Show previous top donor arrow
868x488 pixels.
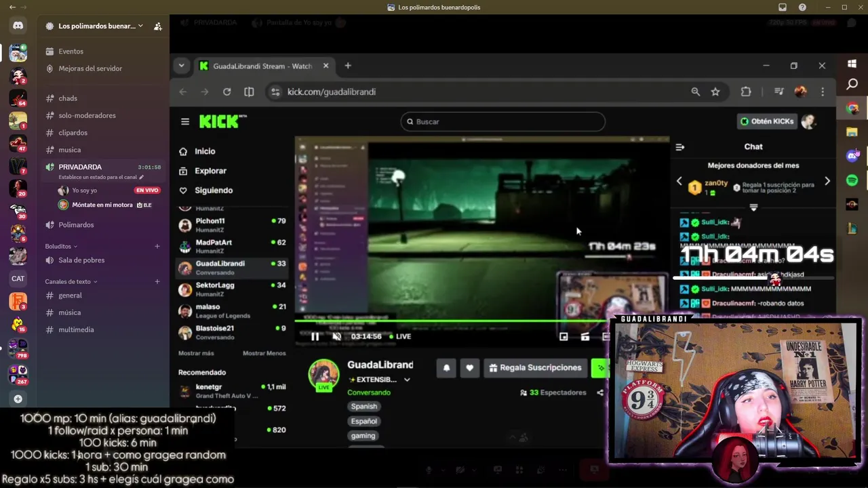click(x=679, y=181)
